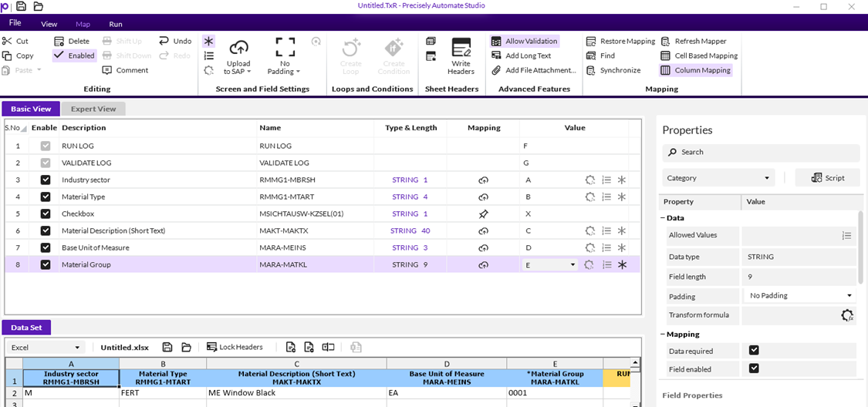Click the Lock Headers button
868x407 pixels.
pyautogui.click(x=235, y=348)
